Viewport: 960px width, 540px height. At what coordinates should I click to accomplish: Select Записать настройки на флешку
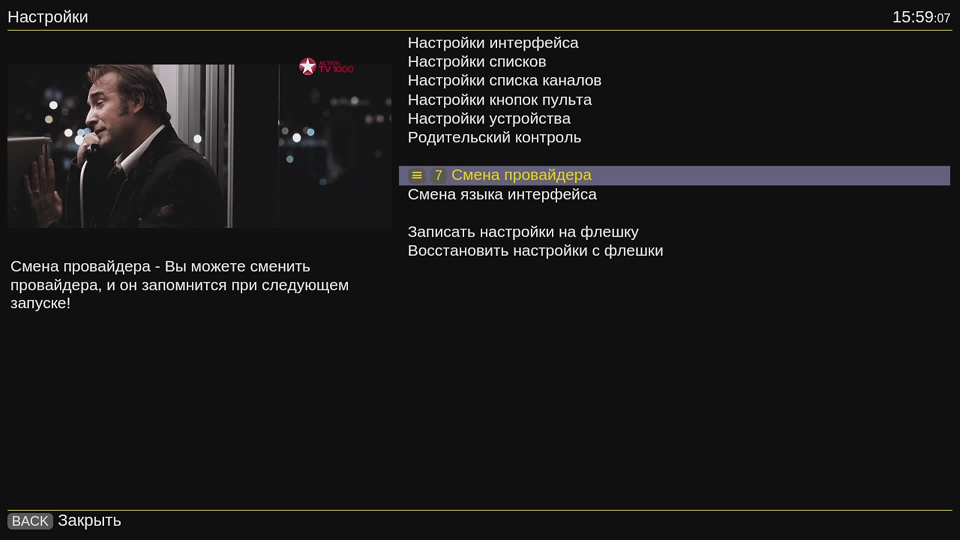[523, 232]
